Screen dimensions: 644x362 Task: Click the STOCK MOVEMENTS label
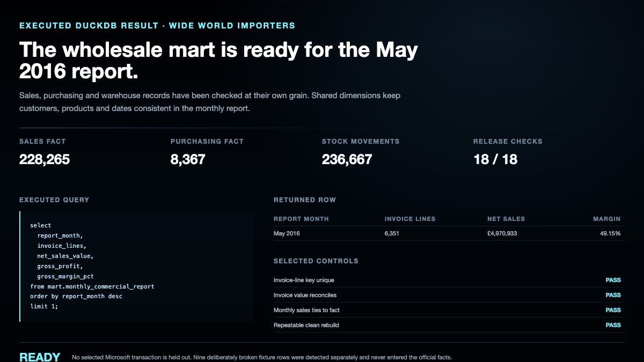(361, 142)
